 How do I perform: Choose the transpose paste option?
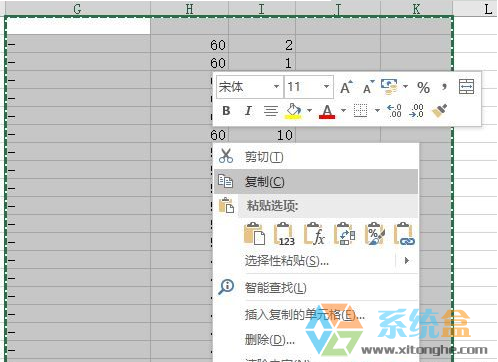[344, 234]
